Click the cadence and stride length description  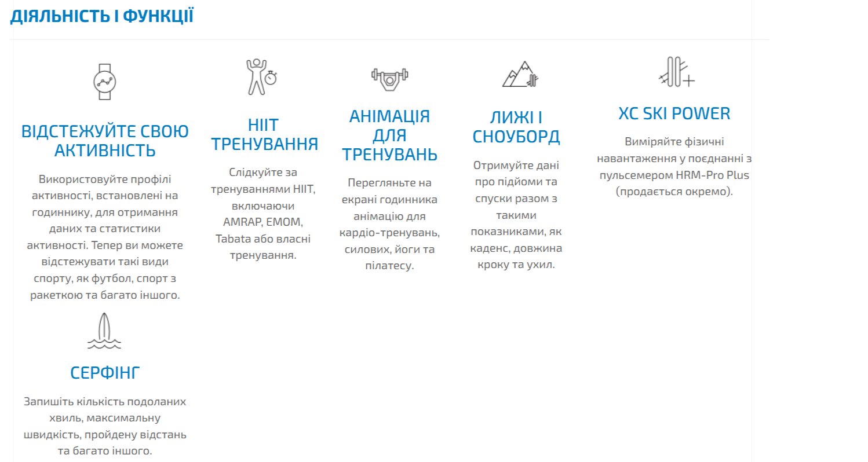tap(516, 215)
